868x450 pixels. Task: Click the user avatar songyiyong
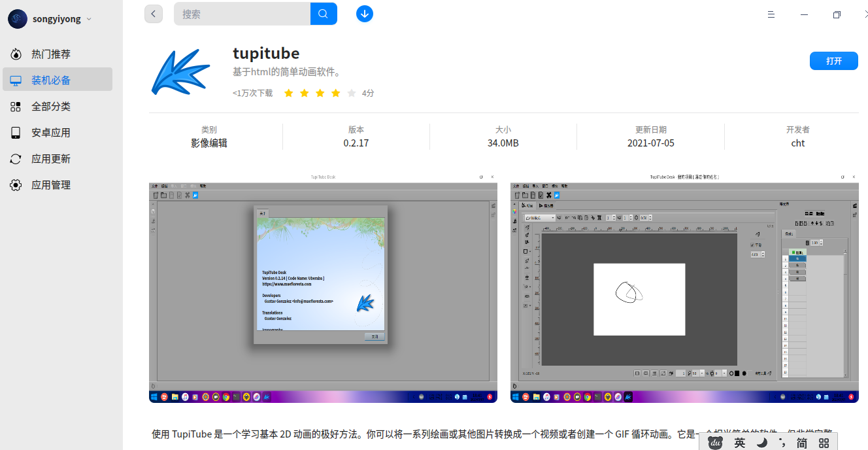[18, 19]
